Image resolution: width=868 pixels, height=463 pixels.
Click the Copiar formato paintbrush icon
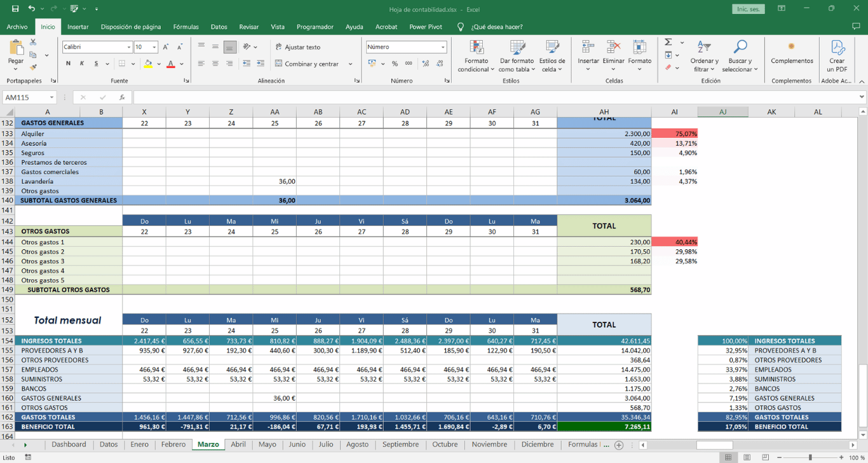(33, 67)
